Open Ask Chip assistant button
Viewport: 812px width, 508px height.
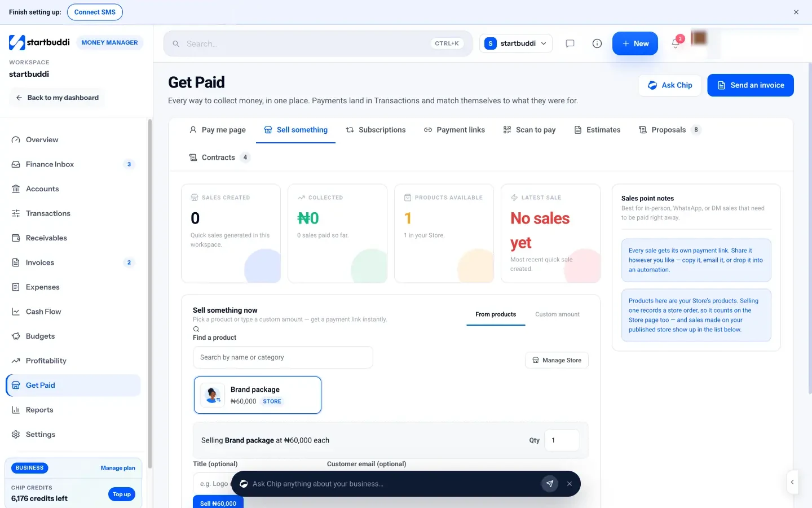click(670, 85)
